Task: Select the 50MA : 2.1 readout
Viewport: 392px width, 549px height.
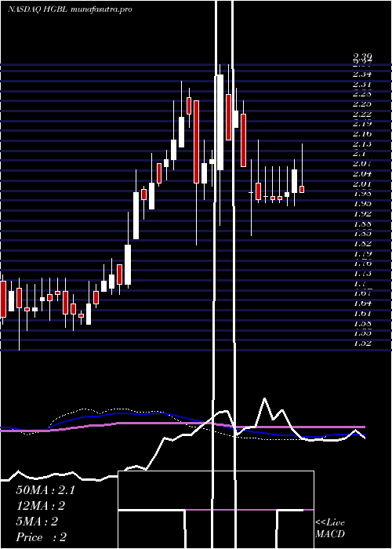Action: pyautogui.click(x=45, y=490)
